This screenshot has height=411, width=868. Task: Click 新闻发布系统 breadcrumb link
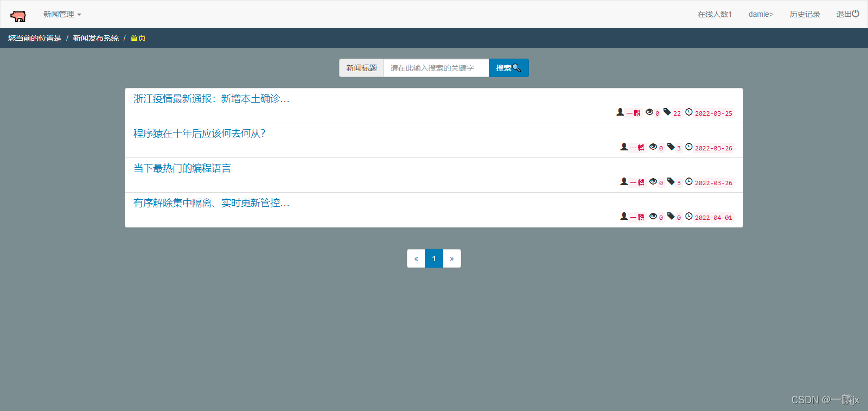[x=96, y=38]
